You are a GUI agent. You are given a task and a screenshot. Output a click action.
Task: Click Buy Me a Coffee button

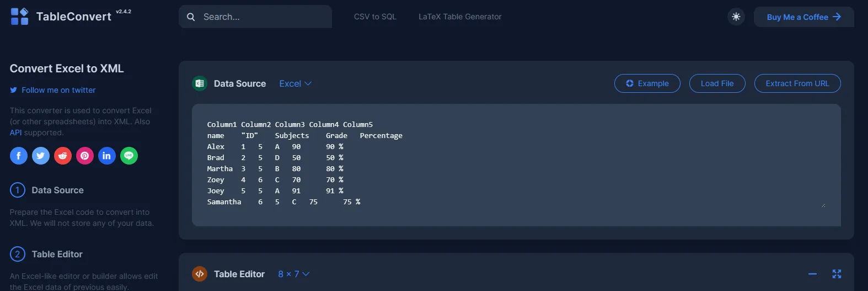(x=804, y=17)
